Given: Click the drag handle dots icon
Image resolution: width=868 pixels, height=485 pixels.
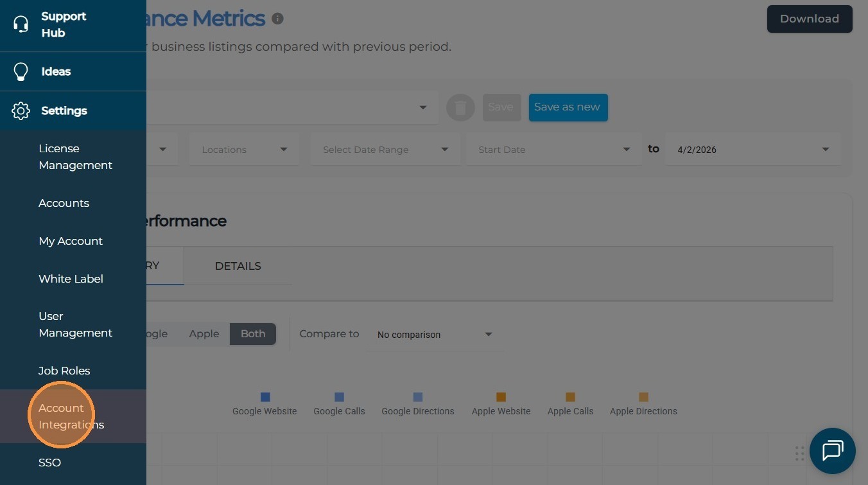Looking at the screenshot, I should (x=799, y=454).
